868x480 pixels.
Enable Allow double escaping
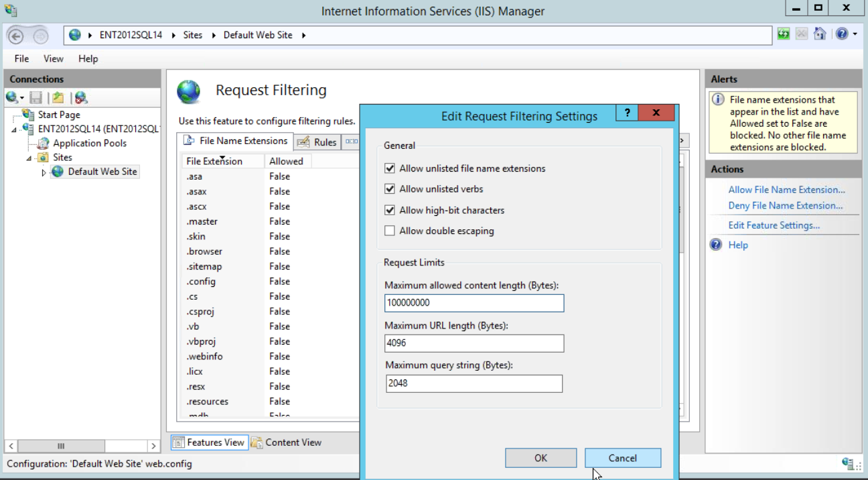(x=390, y=231)
